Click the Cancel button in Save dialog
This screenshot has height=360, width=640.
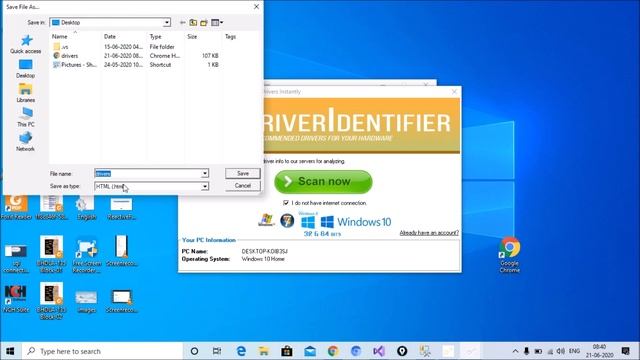242,186
